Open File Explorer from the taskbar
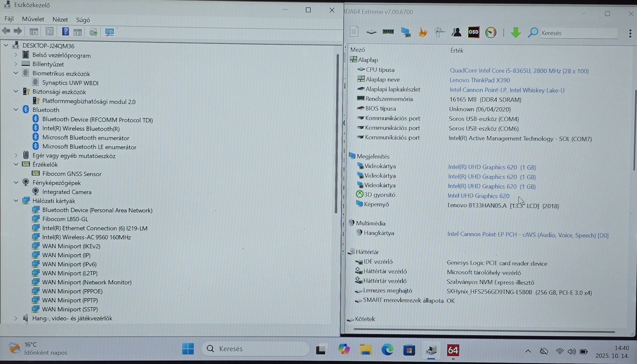The height and width of the screenshot is (364, 637). (366, 350)
